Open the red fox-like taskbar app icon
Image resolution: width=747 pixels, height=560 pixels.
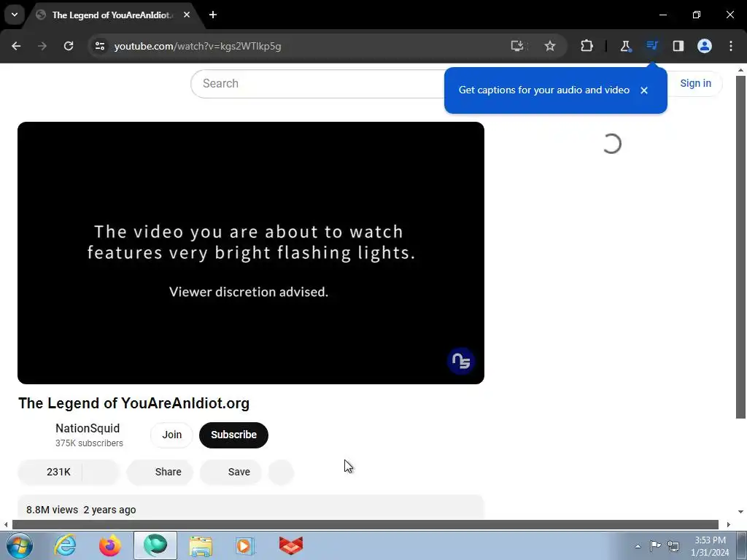[x=290, y=545]
